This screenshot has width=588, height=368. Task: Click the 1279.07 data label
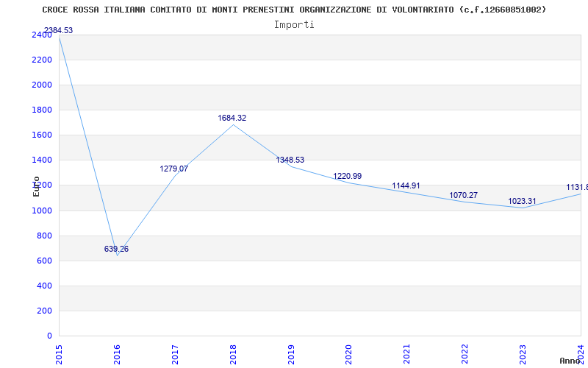(174, 169)
